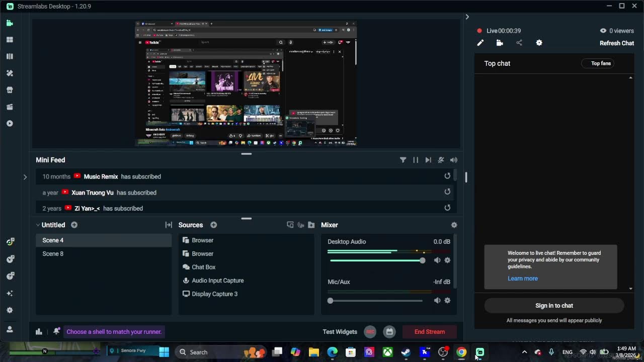The height and width of the screenshot is (362, 644).
Task: Open the Top chat mode selector
Action: pyautogui.click(x=497, y=63)
